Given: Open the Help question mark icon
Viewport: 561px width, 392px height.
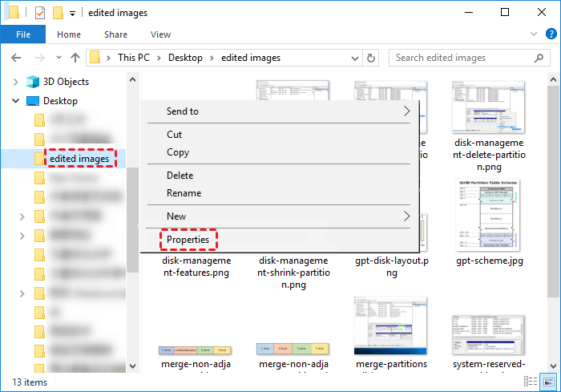Looking at the screenshot, I should click(551, 34).
